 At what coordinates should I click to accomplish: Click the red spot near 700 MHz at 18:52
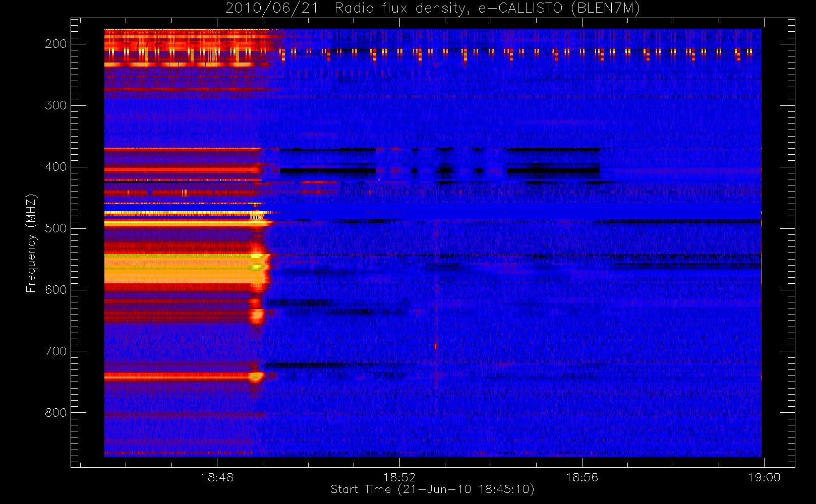click(436, 346)
